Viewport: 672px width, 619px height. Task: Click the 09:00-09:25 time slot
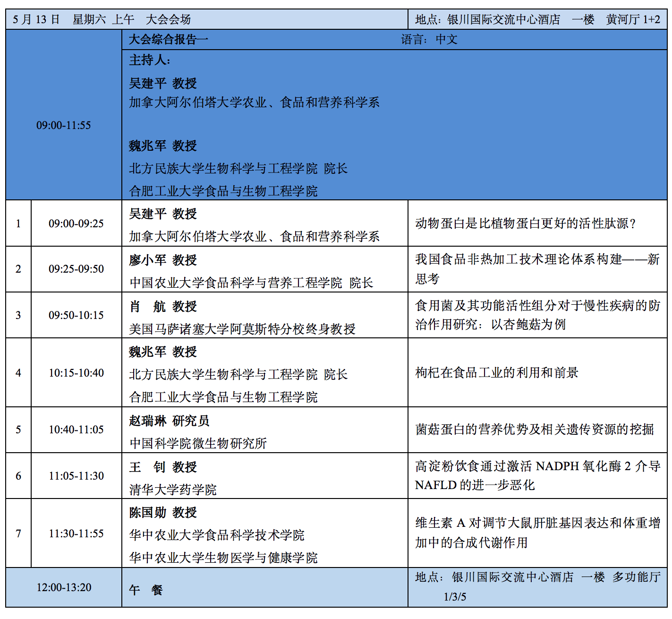click(76, 224)
